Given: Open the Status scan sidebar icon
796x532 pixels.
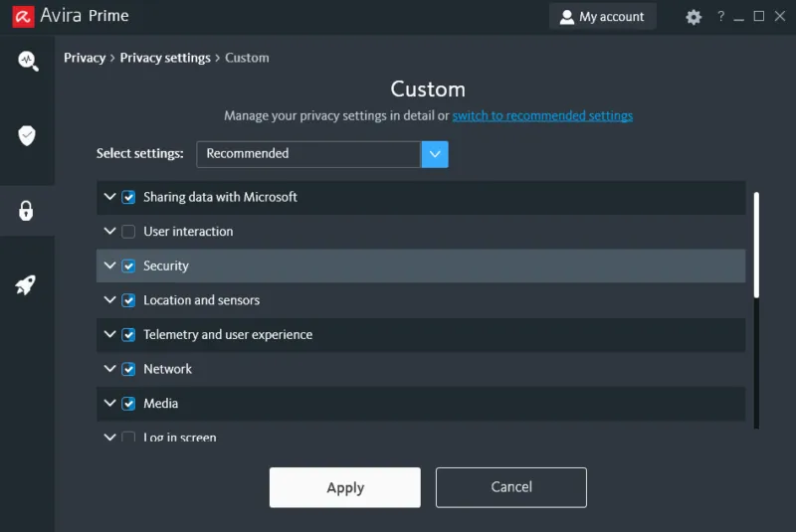Looking at the screenshot, I should 27,62.
